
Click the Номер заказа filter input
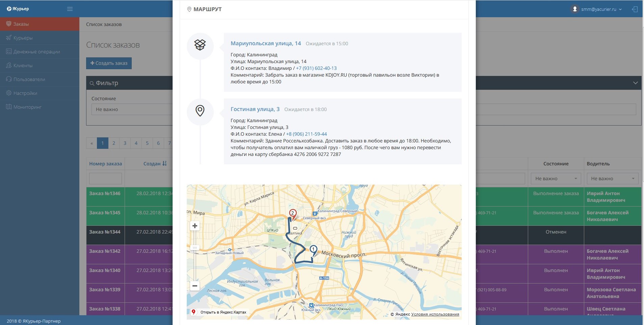[105, 179]
